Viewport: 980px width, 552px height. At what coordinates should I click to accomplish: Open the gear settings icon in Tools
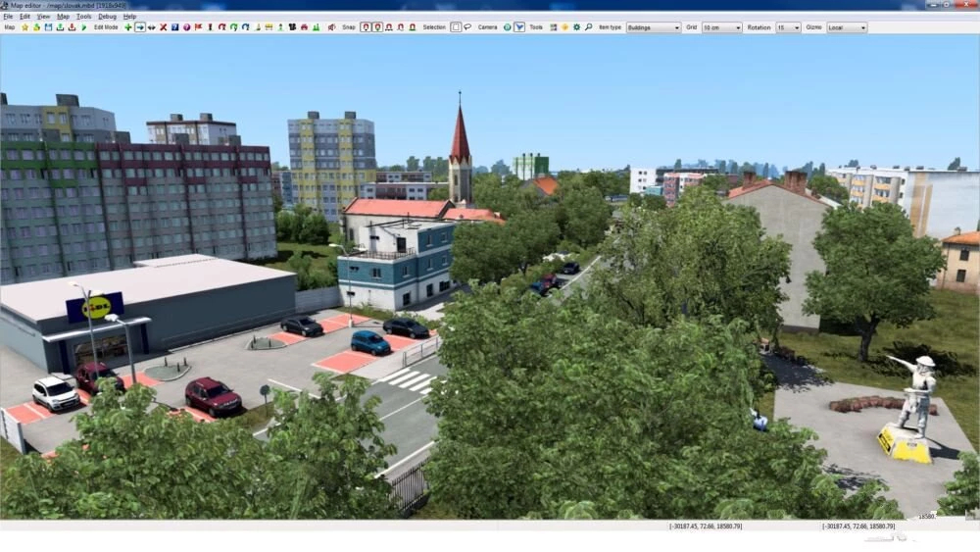[576, 27]
